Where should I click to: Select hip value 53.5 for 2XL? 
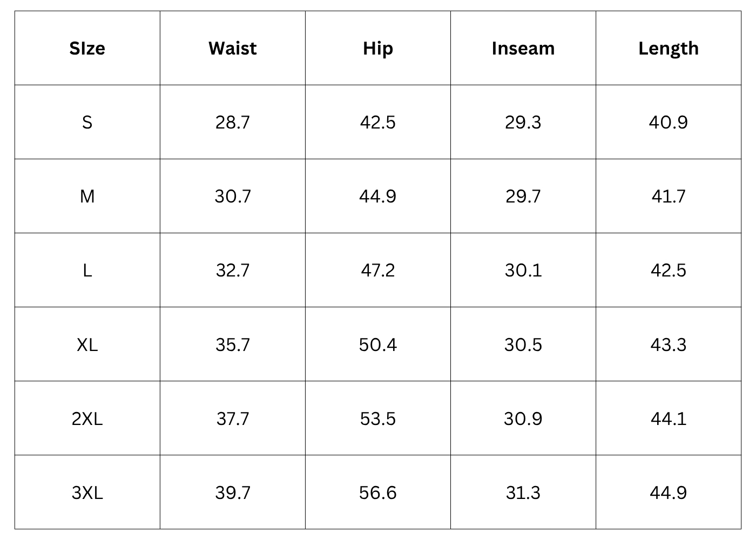(x=377, y=418)
